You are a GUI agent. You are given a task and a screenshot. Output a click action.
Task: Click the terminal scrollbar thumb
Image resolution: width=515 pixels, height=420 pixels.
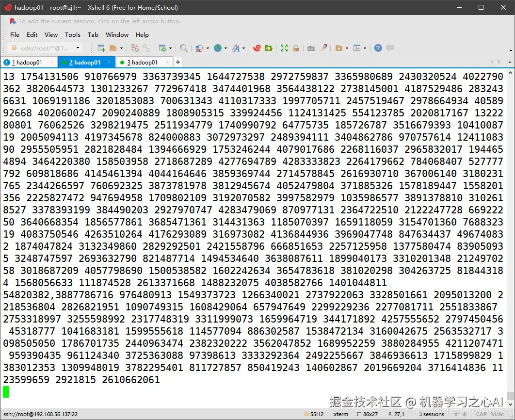pos(511,396)
